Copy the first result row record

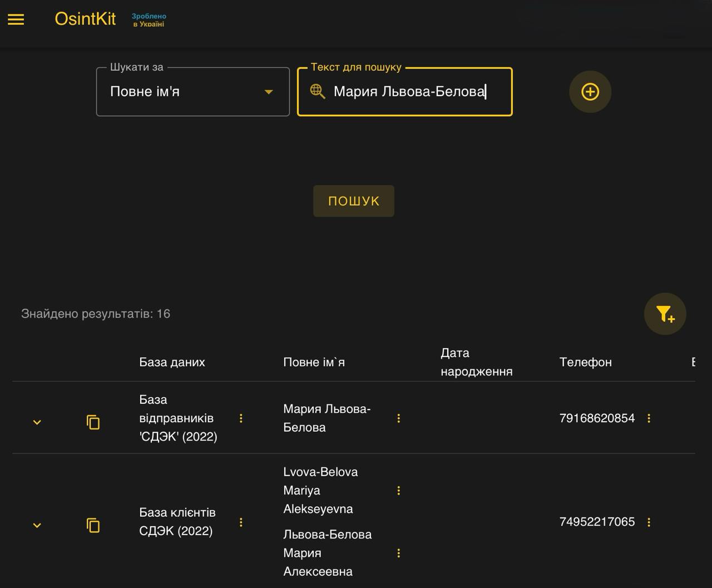[93, 422]
